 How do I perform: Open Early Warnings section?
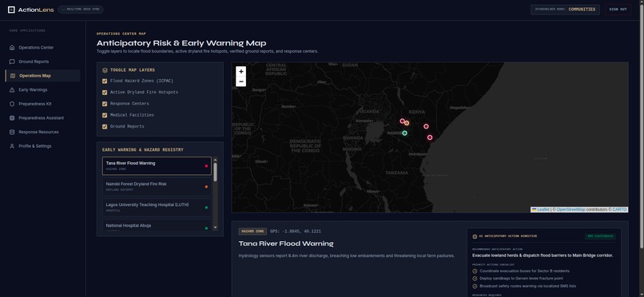click(x=42, y=90)
